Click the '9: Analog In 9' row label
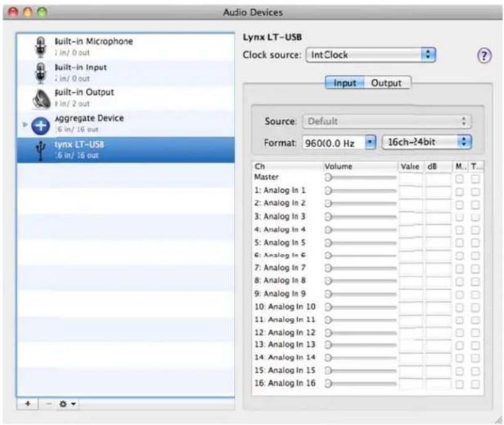This screenshot has height=425, width=504. [x=280, y=294]
